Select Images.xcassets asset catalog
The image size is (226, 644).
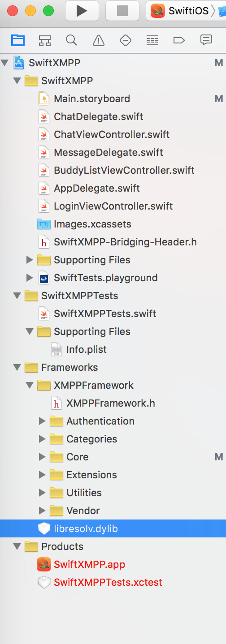tap(92, 224)
